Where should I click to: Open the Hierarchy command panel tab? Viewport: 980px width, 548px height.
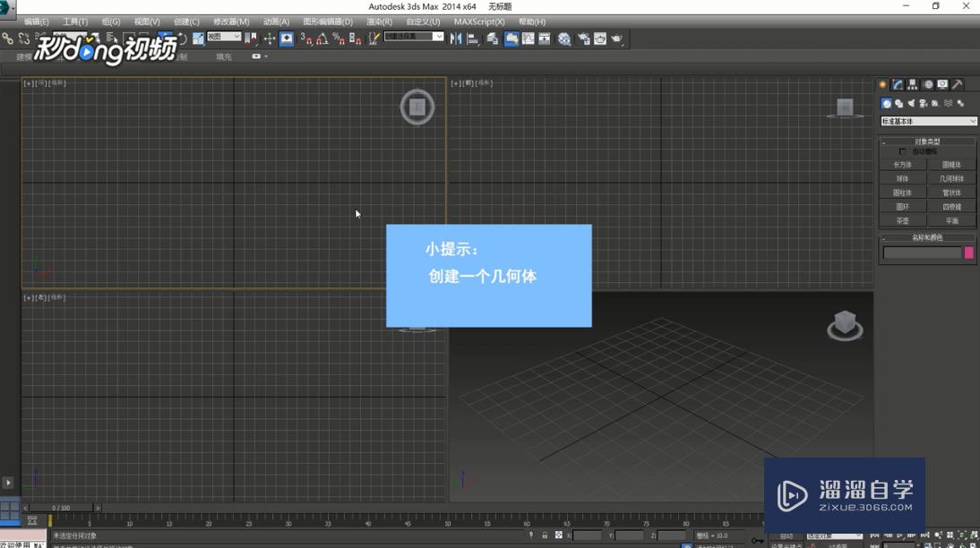coord(913,85)
